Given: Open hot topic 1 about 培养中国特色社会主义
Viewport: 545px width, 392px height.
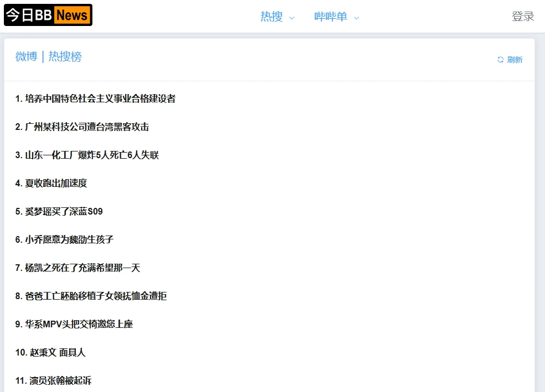Looking at the screenshot, I should (x=95, y=98).
